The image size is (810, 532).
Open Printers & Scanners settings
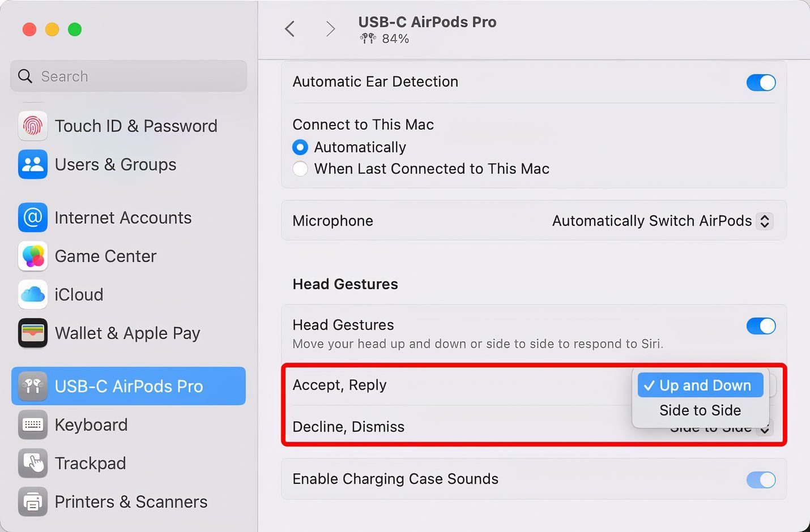pos(131,501)
